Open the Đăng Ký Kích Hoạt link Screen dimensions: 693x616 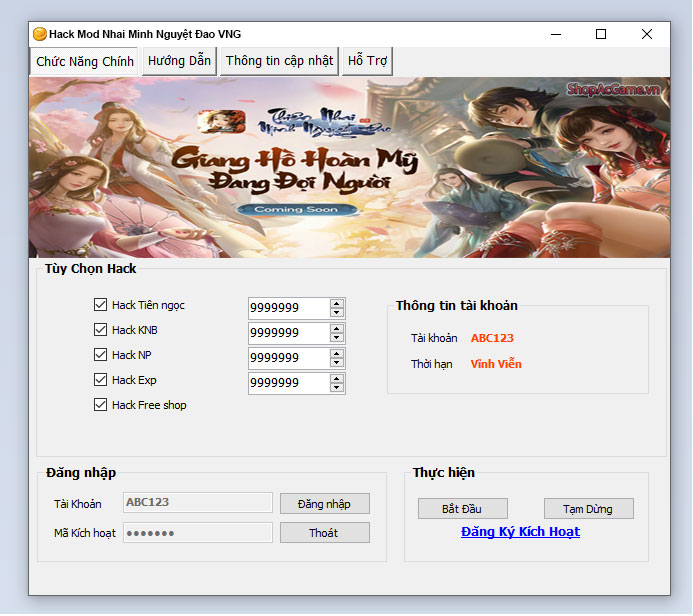click(521, 532)
